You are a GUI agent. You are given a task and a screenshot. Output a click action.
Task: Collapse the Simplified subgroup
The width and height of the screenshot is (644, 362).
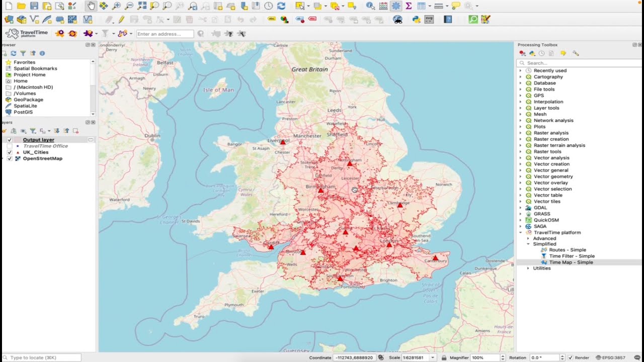[528, 244]
